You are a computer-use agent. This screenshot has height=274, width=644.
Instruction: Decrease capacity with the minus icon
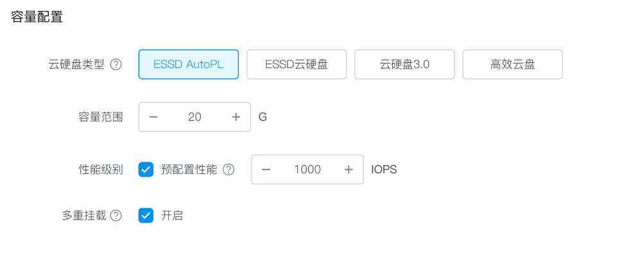(x=153, y=117)
